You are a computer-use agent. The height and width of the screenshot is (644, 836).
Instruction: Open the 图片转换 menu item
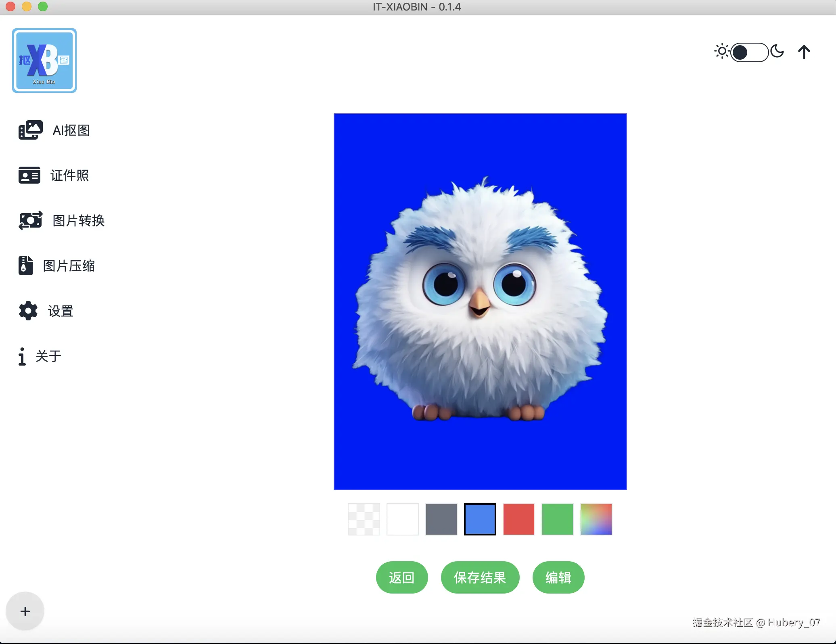(79, 220)
